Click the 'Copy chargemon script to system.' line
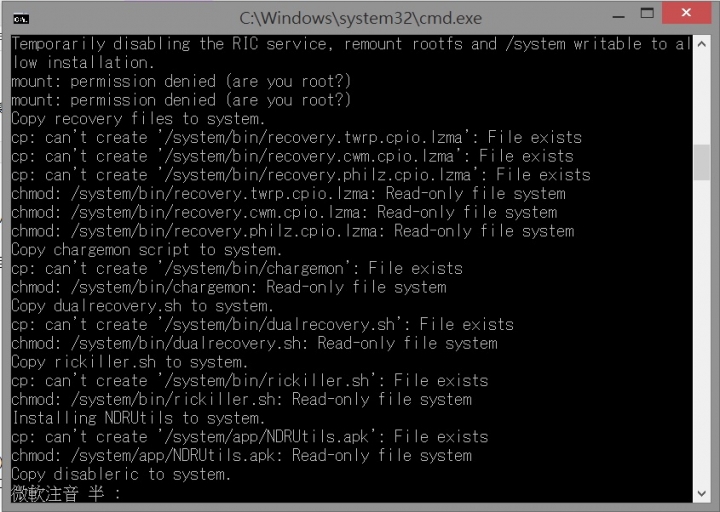 146,250
